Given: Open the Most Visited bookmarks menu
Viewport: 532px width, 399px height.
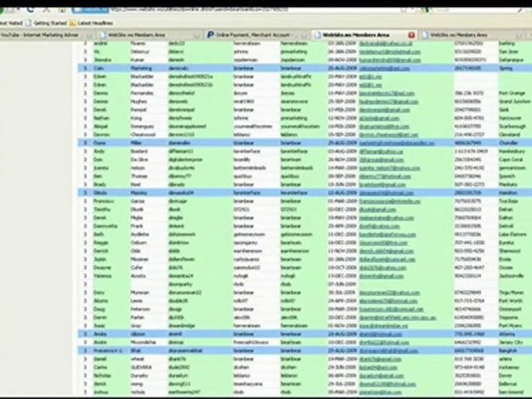Looking at the screenshot, I should coord(11,23).
